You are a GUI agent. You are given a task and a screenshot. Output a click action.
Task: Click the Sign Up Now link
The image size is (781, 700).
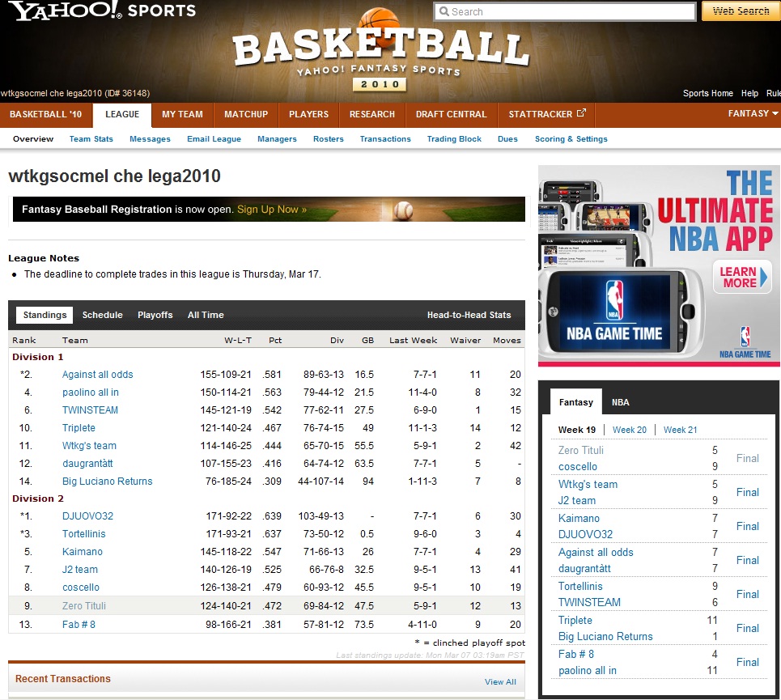pyautogui.click(x=271, y=210)
